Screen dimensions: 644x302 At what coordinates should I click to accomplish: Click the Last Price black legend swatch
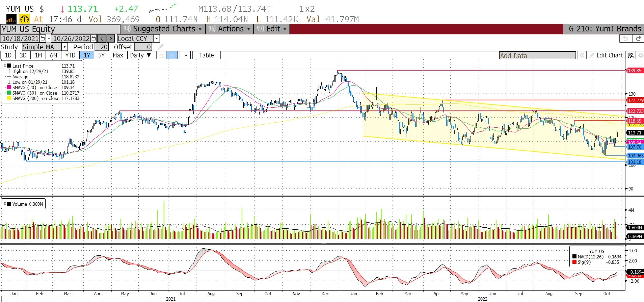tap(9, 66)
